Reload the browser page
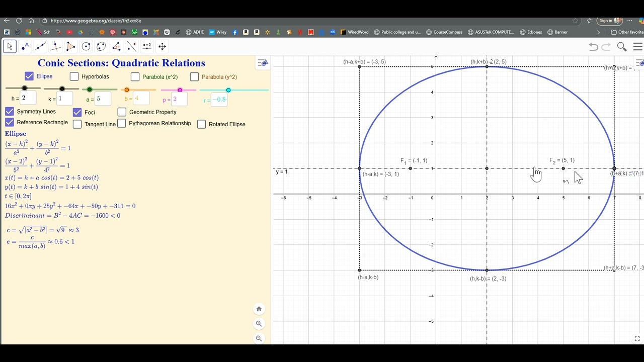Image resolution: width=644 pixels, height=362 pixels. pyautogui.click(x=19, y=21)
